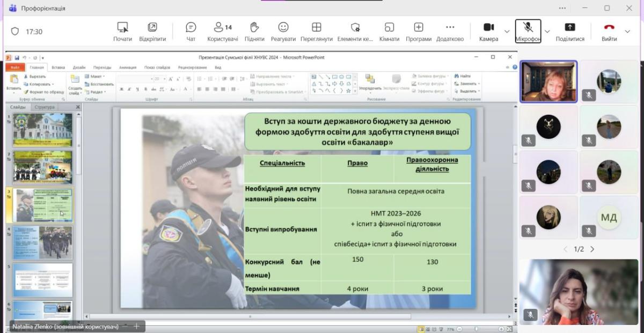Go to next page of participants

(x=592, y=249)
